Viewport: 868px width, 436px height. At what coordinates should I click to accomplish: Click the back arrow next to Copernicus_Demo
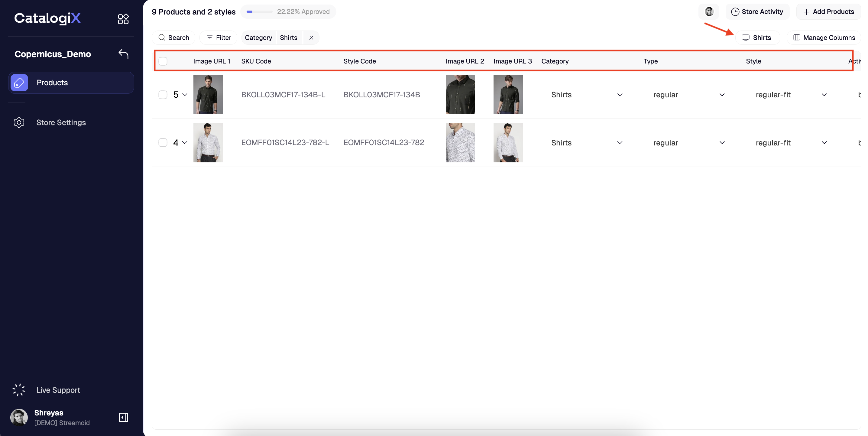pos(123,54)
